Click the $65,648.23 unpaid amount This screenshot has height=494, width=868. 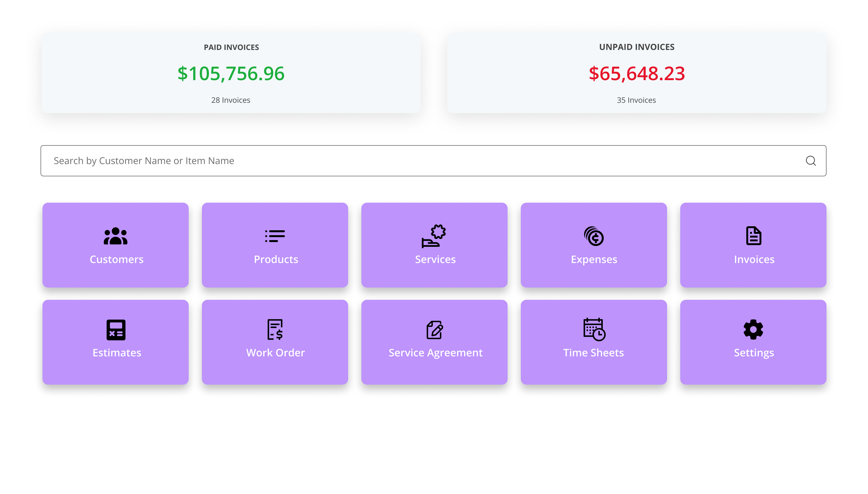point(636,74)
